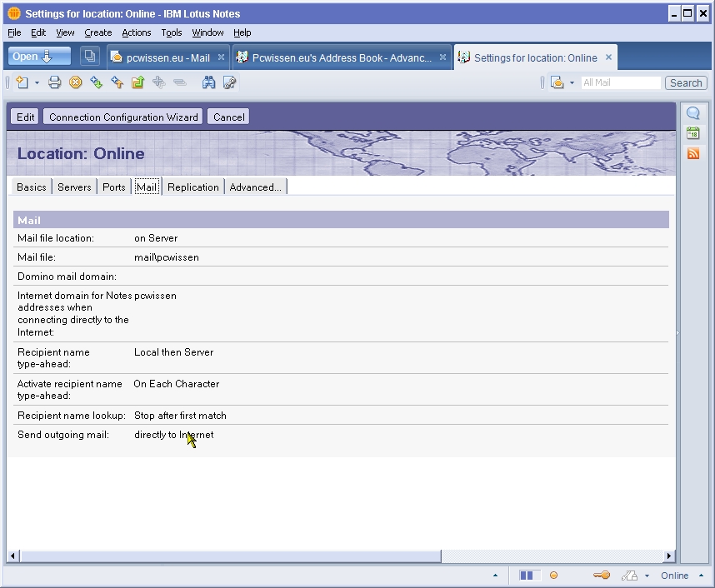Click the horizontal scrollbar right arrow
The width and height of the screenshot is (715, 588).
click(669, 556)
